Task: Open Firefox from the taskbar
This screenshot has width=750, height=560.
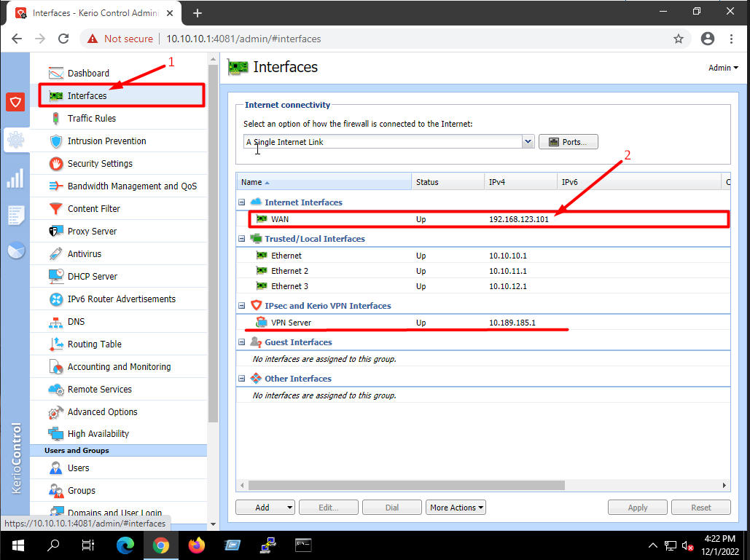Action: coord(197,545)
